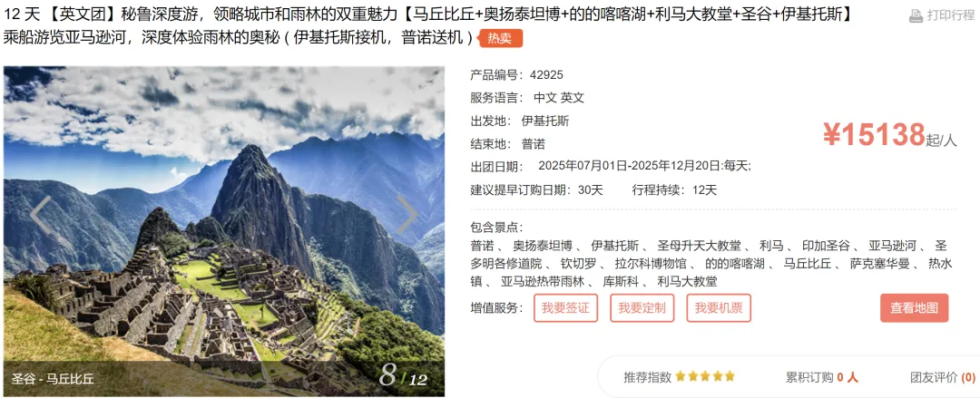Select the 我要定制 customization button

(642, 308)
